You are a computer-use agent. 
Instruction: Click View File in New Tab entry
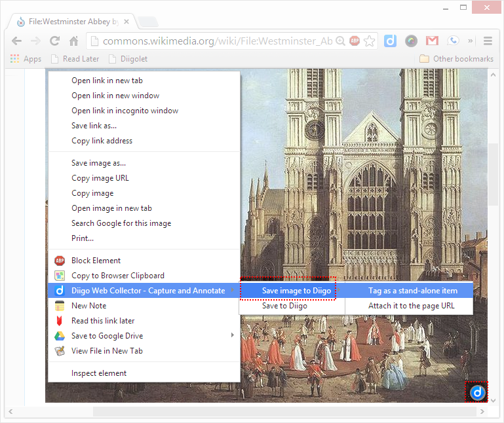click(x=144, y=352)
